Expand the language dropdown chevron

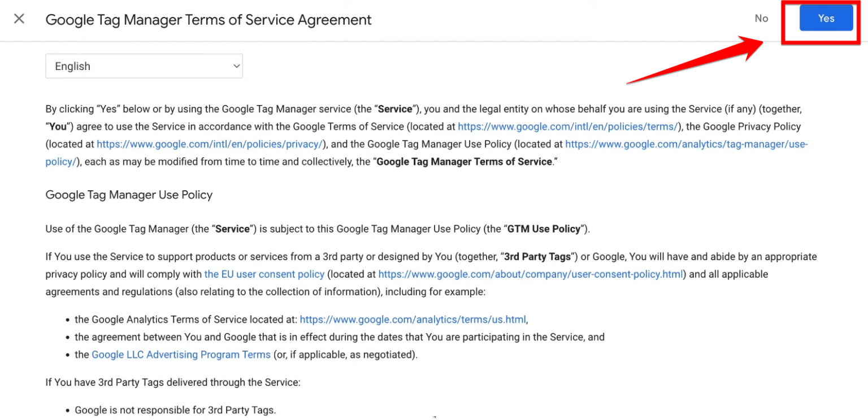point(237,66)
